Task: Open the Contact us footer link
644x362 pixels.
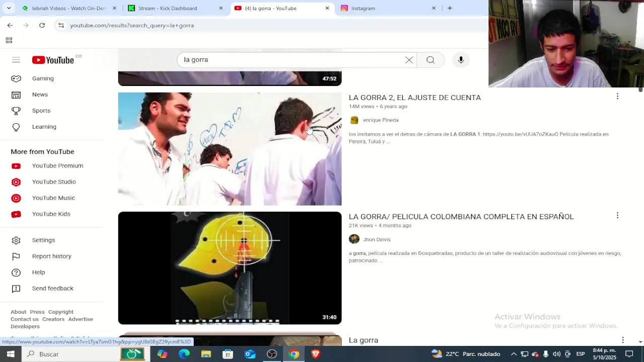Action: click(25, 319)
